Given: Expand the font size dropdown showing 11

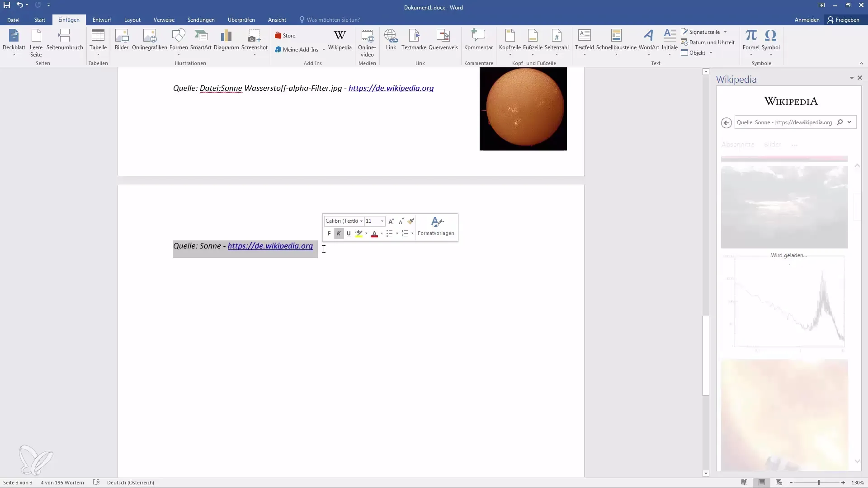Looking at the screenshot, I should click(x=382, y=221).
